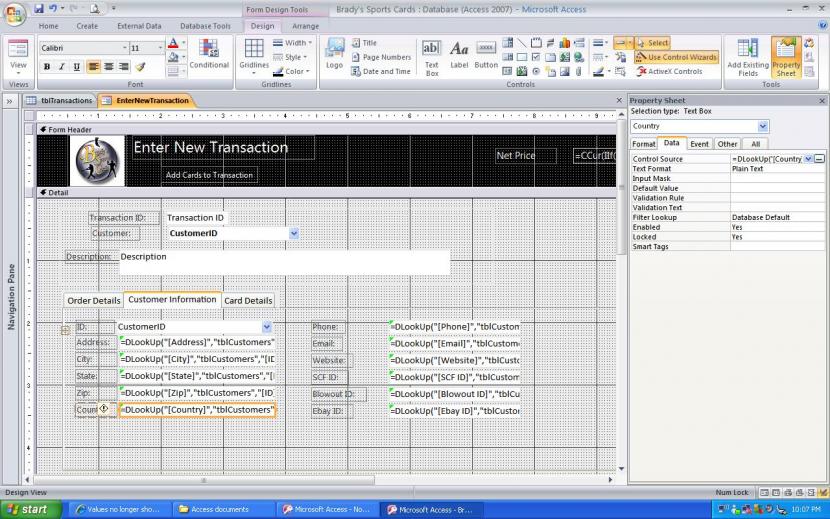
Task: Click the Format Painter brush icon
Action: 141,67
